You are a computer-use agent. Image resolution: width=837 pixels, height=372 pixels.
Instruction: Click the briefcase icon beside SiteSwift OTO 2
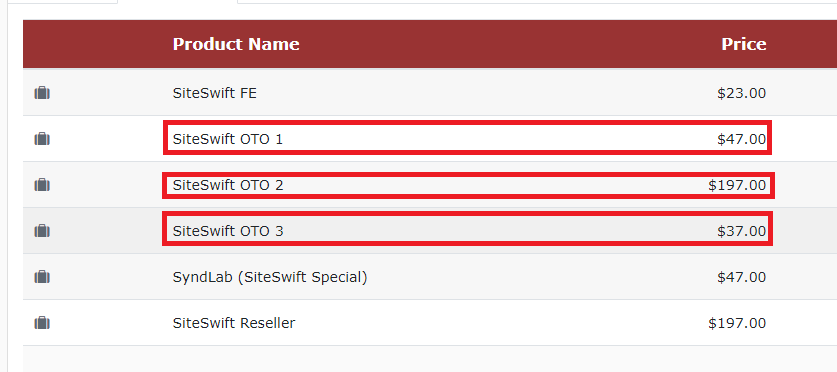(42, 185)
